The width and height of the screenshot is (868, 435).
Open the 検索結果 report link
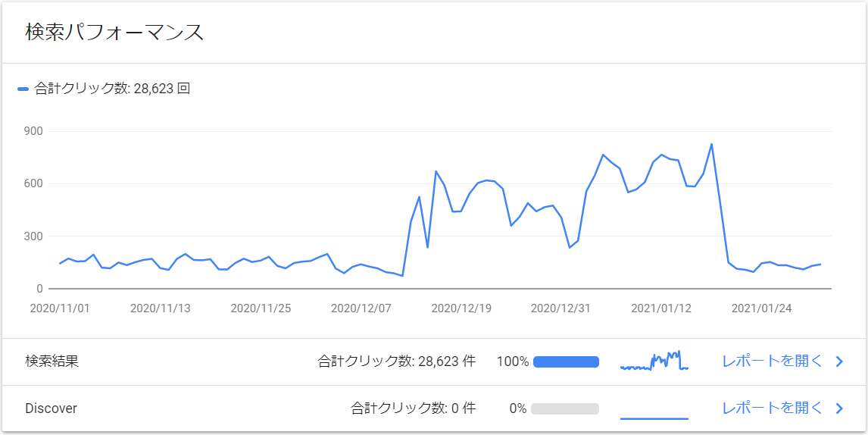point(773,361)
